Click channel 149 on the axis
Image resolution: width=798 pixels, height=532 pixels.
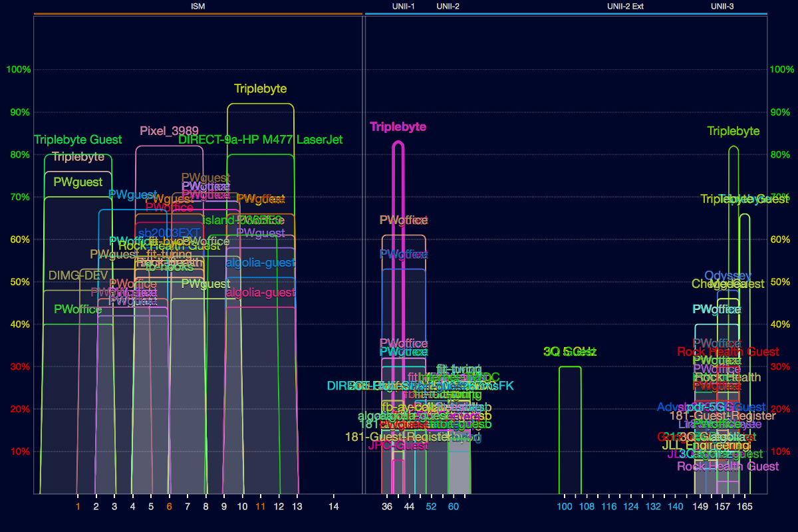700,507
